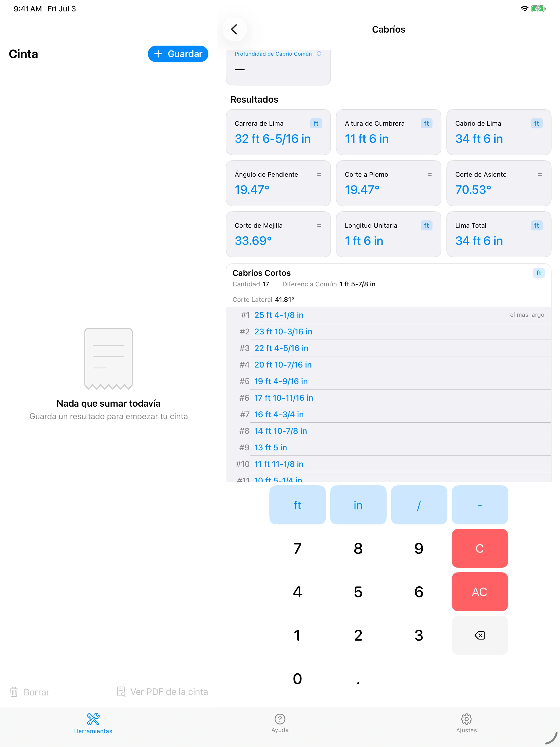Tap the red C clear key
Viewport: 560px width, 747px height.
tap(480, 548)
